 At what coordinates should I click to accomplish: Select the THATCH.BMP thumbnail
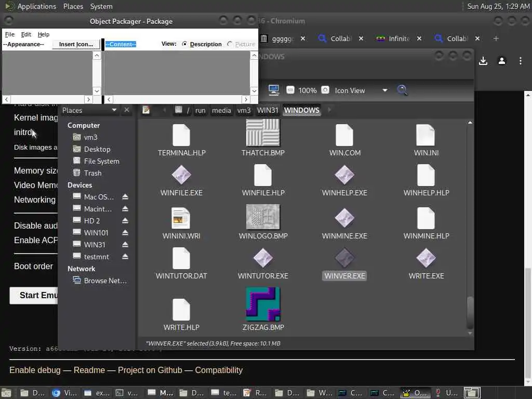(263, 132)
